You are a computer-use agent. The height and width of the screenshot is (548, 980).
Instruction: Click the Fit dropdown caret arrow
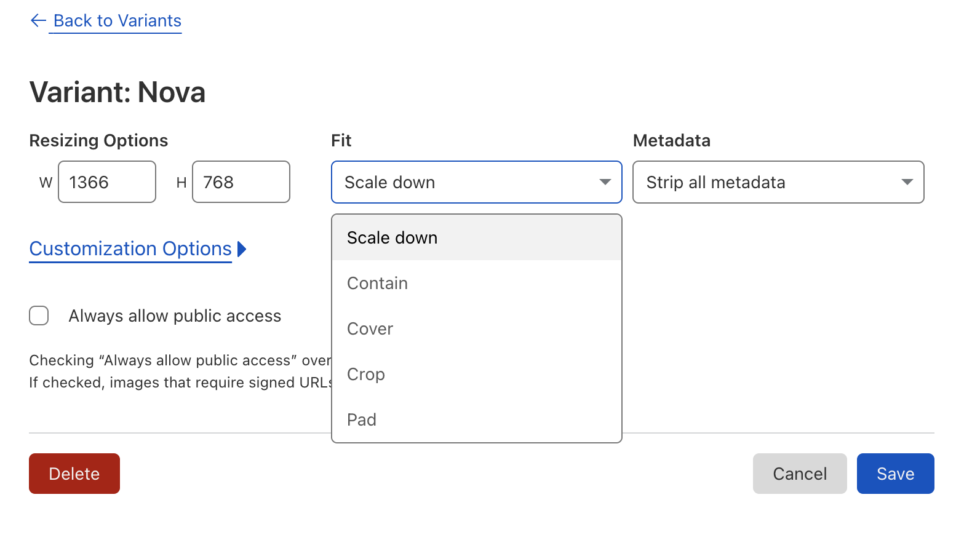pyautogui.click(x=605, y=182)
